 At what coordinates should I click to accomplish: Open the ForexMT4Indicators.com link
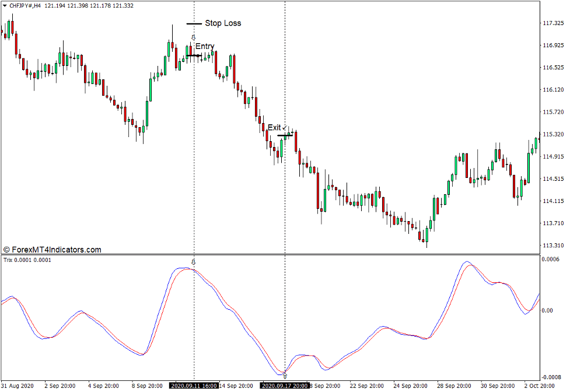[57, 249]
